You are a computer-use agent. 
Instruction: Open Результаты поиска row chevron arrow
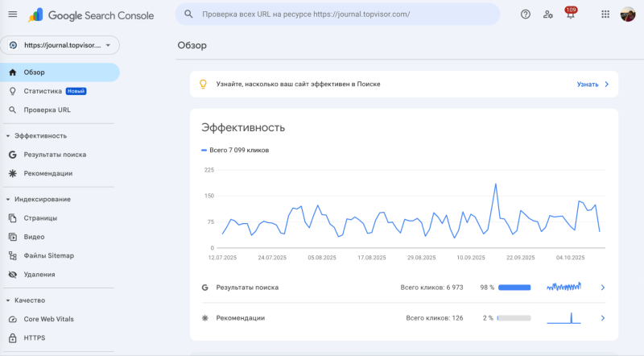[x=602, y=288]
